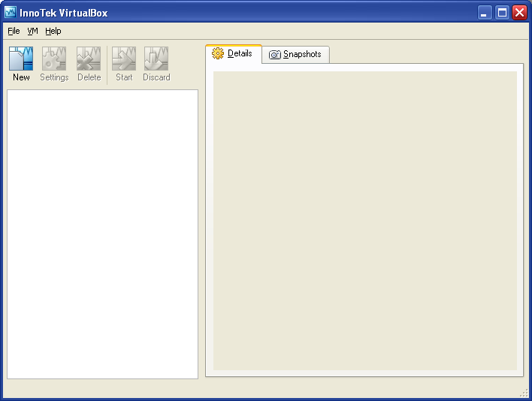Switch to the Snapshots tab
The image size is (532, 401).
tap(295, 54)
